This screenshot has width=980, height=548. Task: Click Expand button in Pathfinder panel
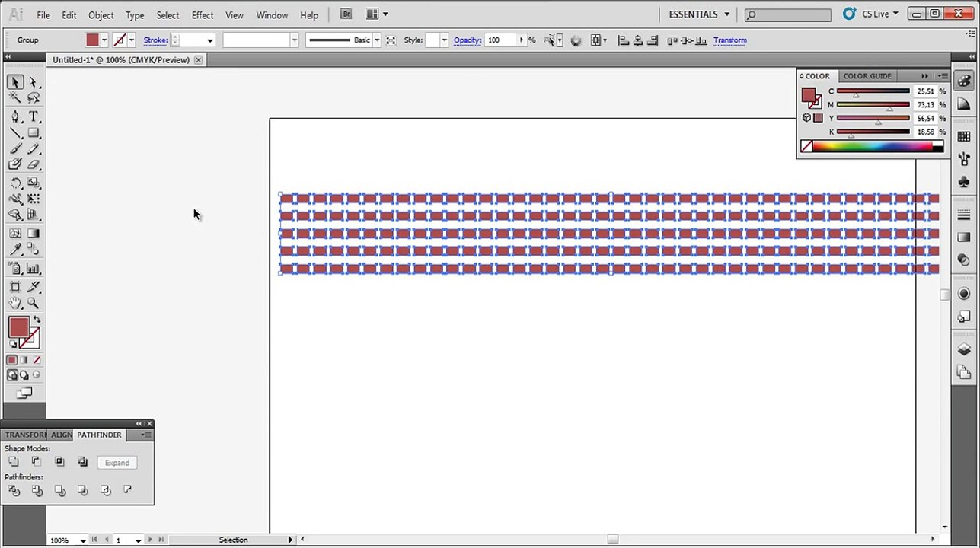(117, 463)
